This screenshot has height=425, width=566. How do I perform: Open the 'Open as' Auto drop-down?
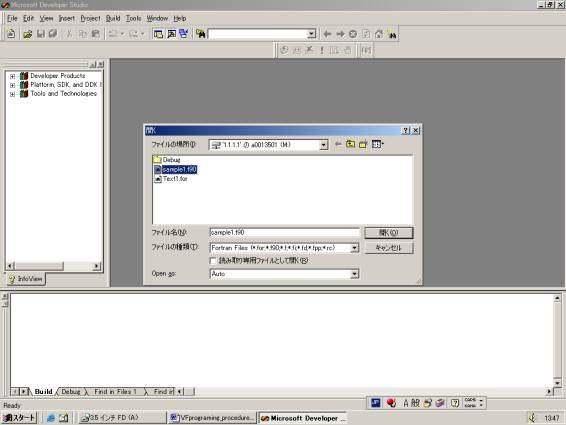point(354,274)
